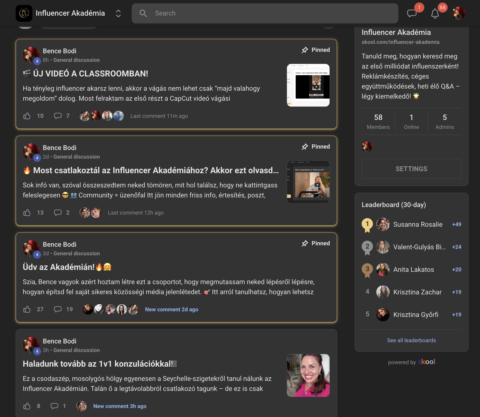Open the smiling woman photo thumbnail

(308, 375)
